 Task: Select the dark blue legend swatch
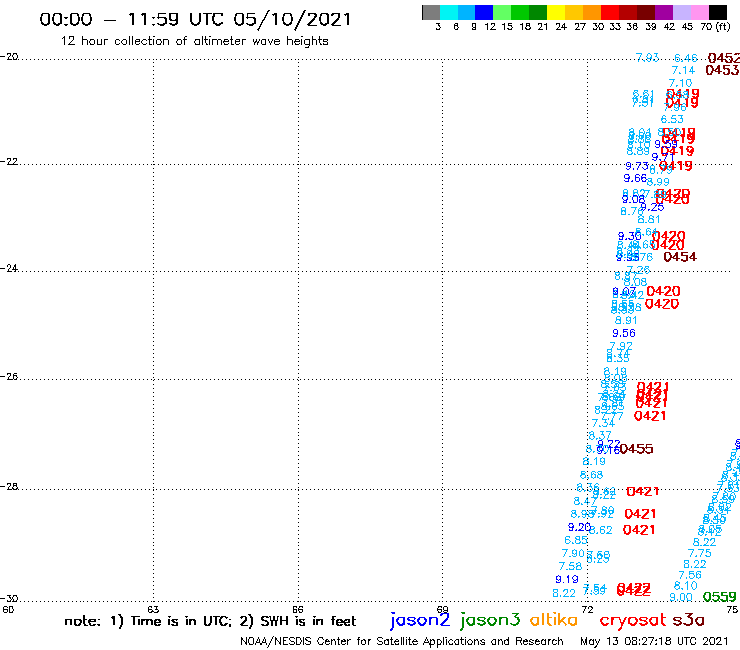(484, 12)
